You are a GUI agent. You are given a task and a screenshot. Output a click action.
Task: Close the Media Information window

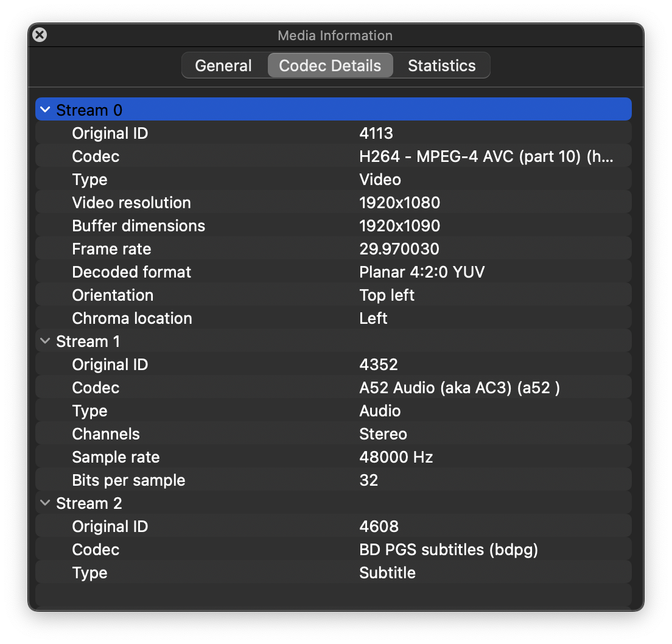40,35
